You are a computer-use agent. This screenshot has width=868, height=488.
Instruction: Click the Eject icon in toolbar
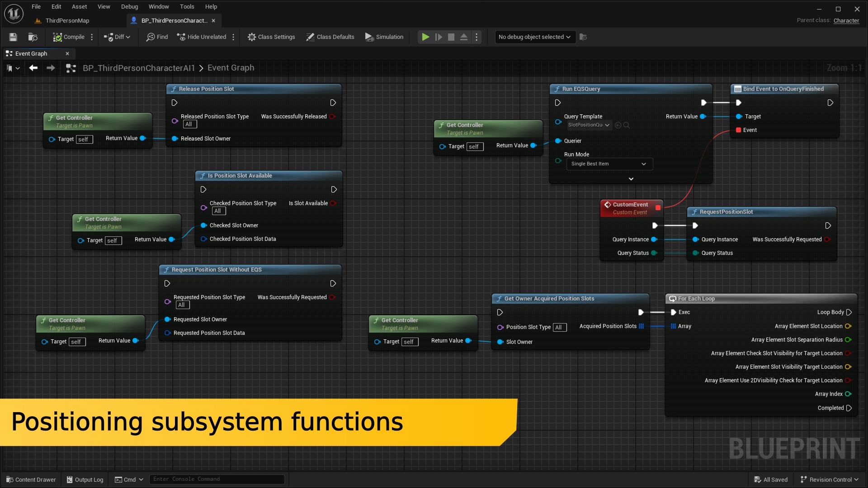464,37
